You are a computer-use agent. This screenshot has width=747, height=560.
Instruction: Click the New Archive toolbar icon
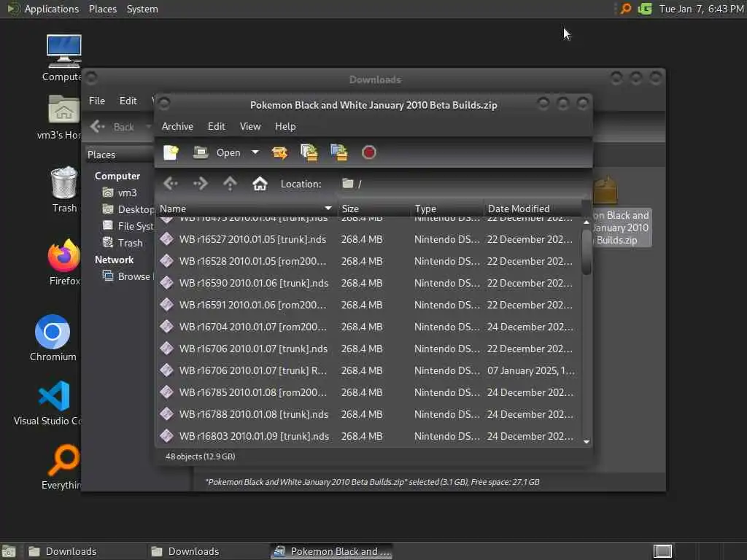(171, 152)
